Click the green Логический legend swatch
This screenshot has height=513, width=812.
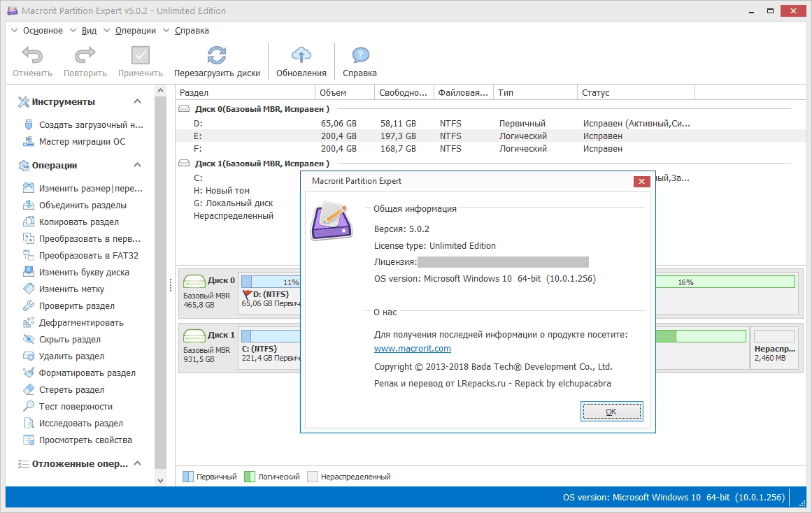250,477
